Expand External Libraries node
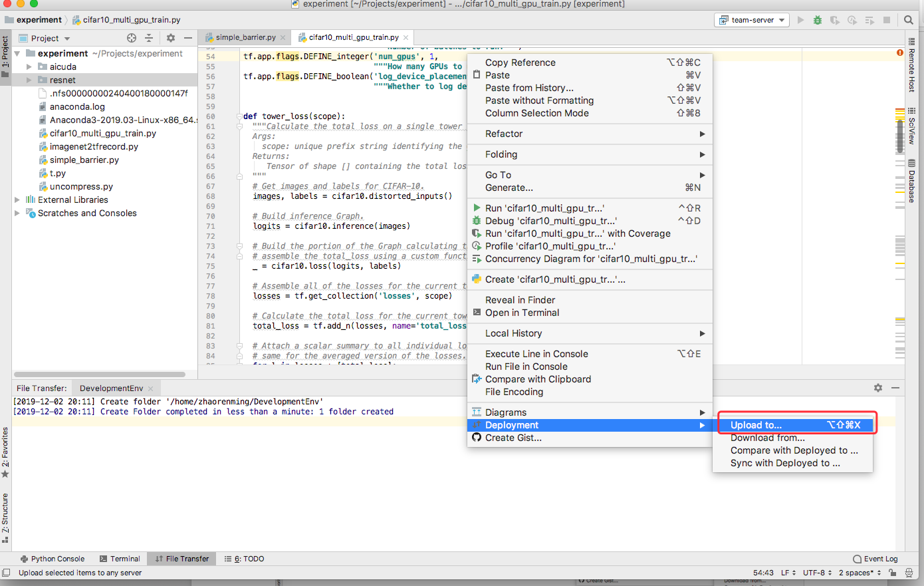Image resolution: width=924 pixels, height=586 pixels. pos(17,200)
